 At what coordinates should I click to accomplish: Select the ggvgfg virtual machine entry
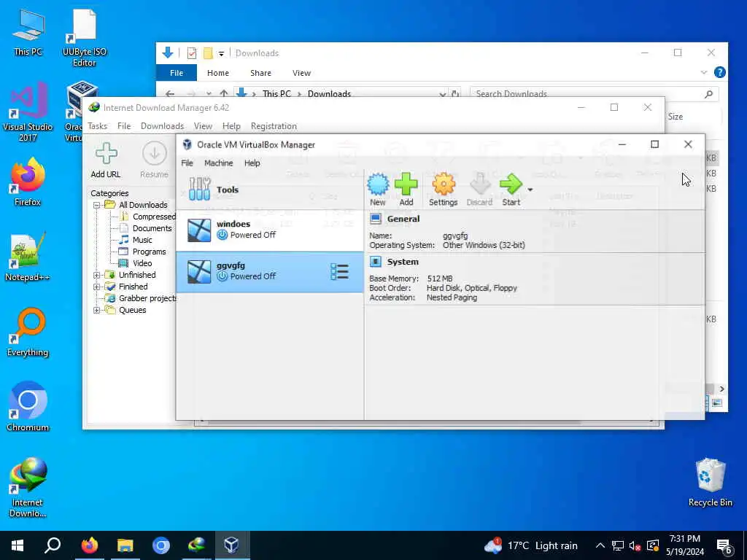coord(270,271)
